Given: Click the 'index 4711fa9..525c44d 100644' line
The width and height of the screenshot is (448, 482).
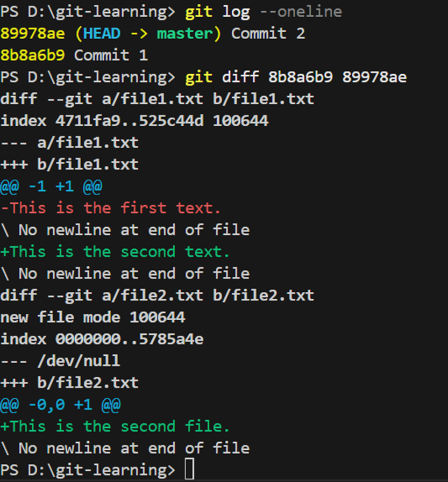Looking at the screenshot, I should 134,121.
